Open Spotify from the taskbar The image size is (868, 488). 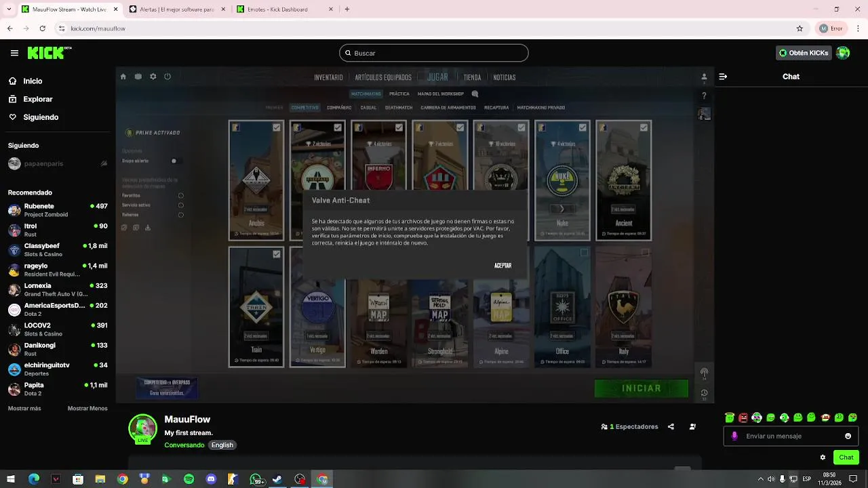coord(189,479)
